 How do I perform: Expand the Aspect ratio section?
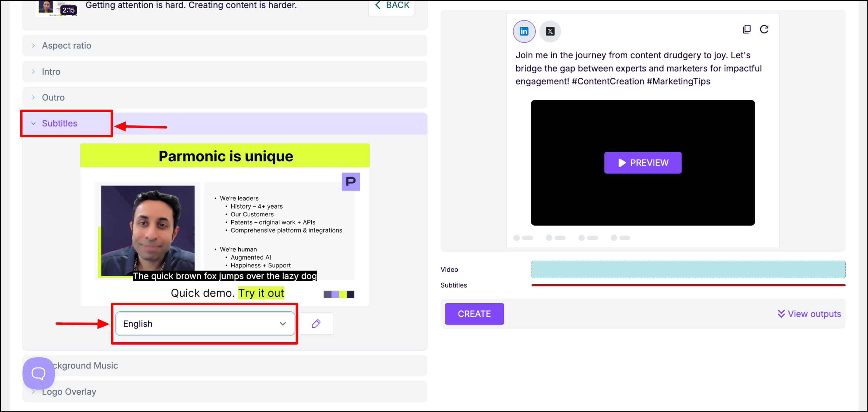(x=225, y=45)
